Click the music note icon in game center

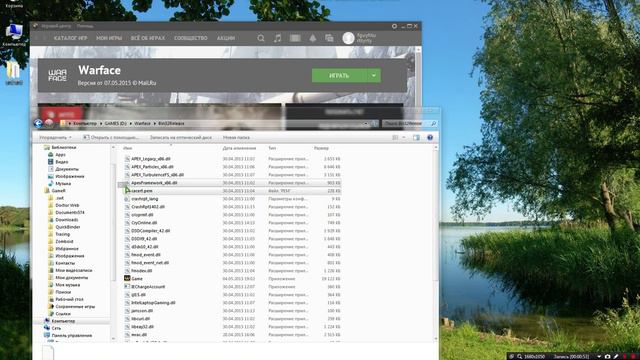click(x=278, y=38)
